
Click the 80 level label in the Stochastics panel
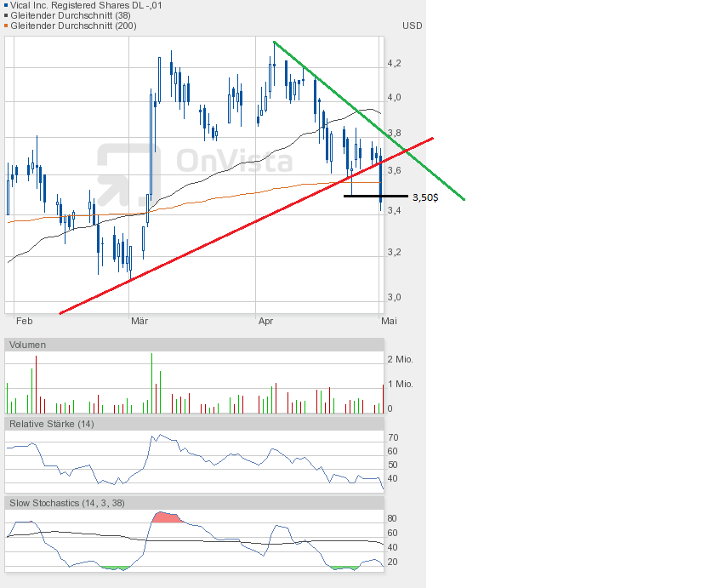tap(392, 518)
